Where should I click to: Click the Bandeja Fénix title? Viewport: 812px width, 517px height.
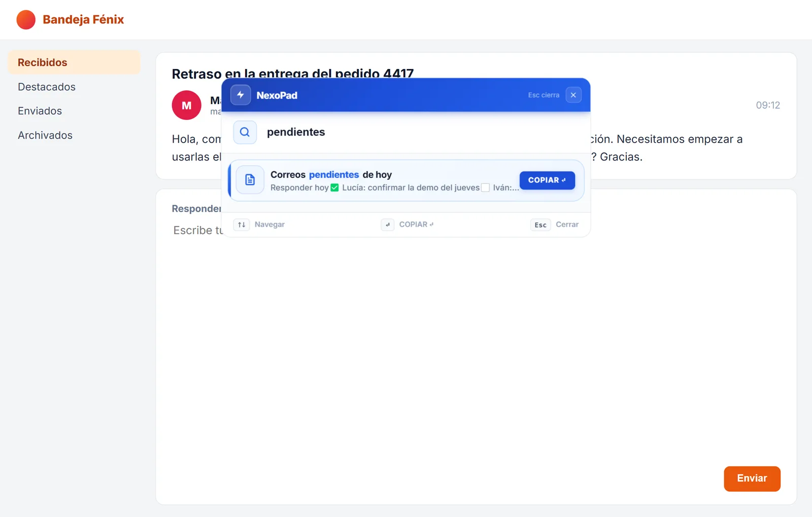83,20
